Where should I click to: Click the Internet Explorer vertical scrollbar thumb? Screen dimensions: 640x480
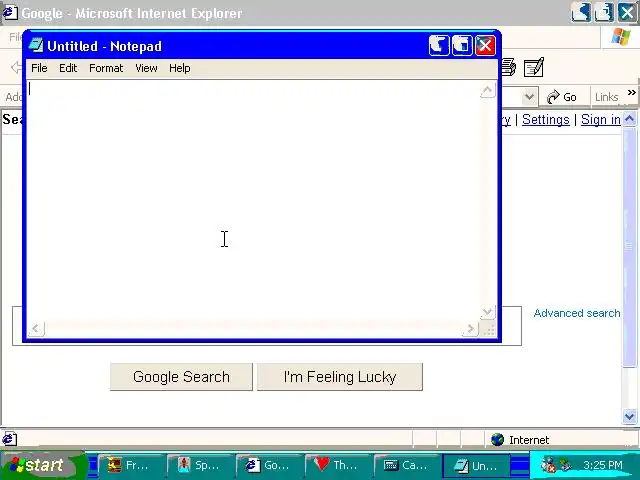pos(629,247)
